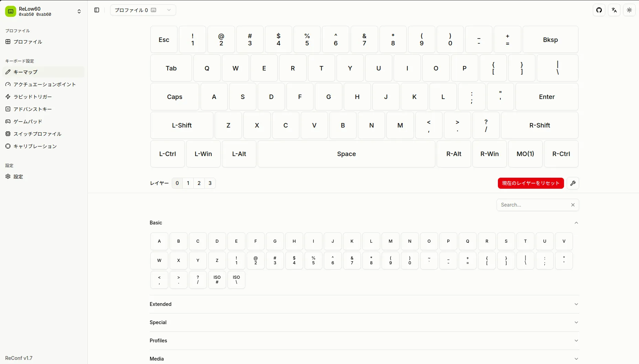Select the MO(1) layer key

(x=525, y=154)
